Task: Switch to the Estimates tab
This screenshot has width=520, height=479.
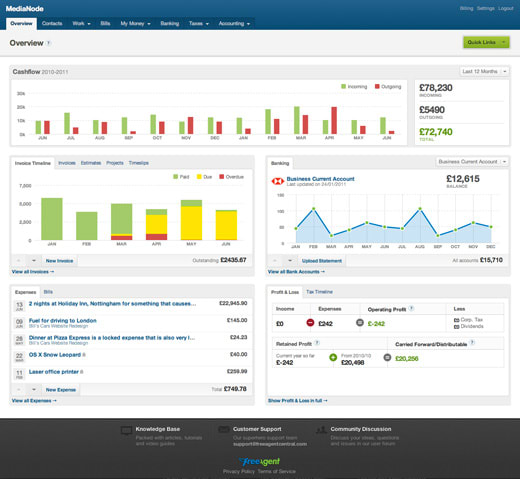Action: point(91,163)
